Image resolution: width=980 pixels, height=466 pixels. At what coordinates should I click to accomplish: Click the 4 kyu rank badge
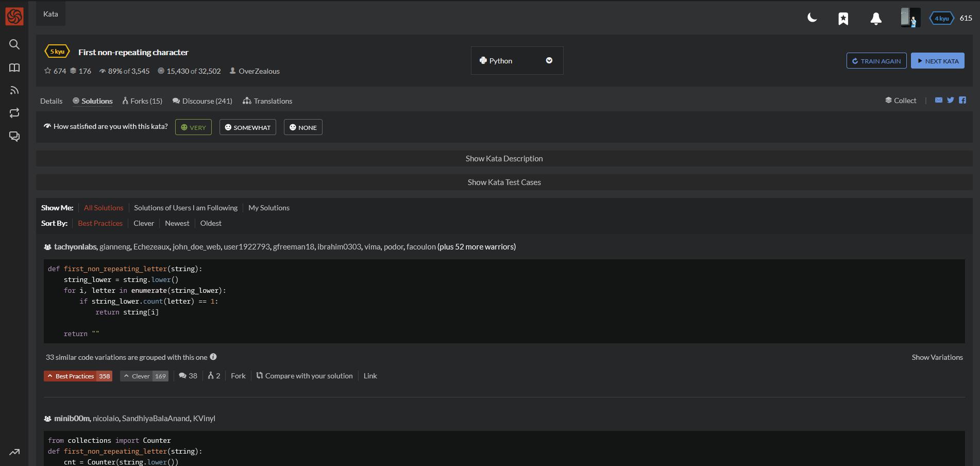pos(942,19)
